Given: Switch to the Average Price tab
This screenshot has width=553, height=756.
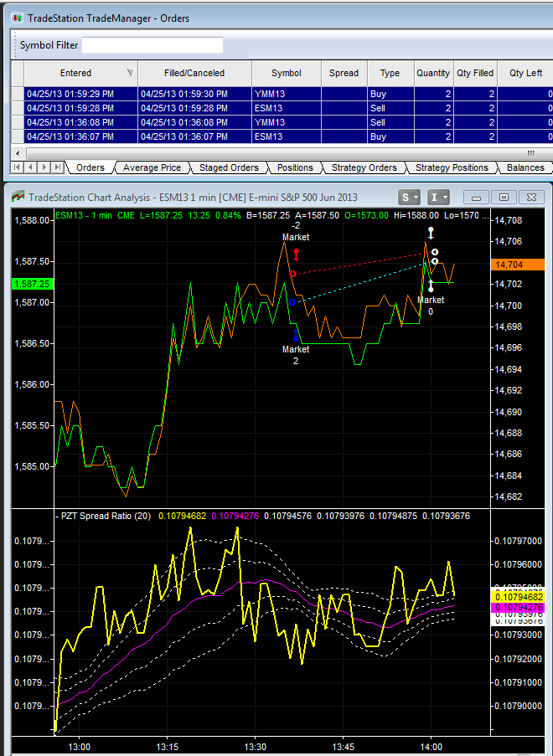Looking at the screenshot, I should coord(152,167).
